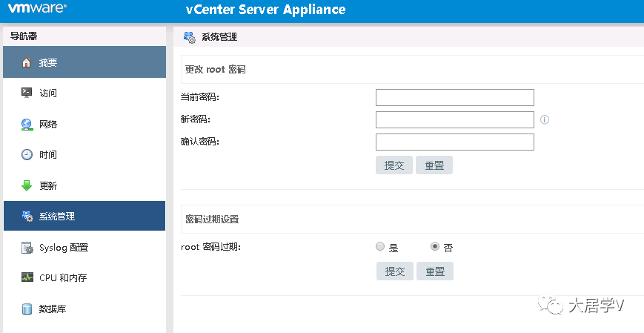Click the globe icon beside 网络
This screenshot has height=333, width=644.
[27, 124]
